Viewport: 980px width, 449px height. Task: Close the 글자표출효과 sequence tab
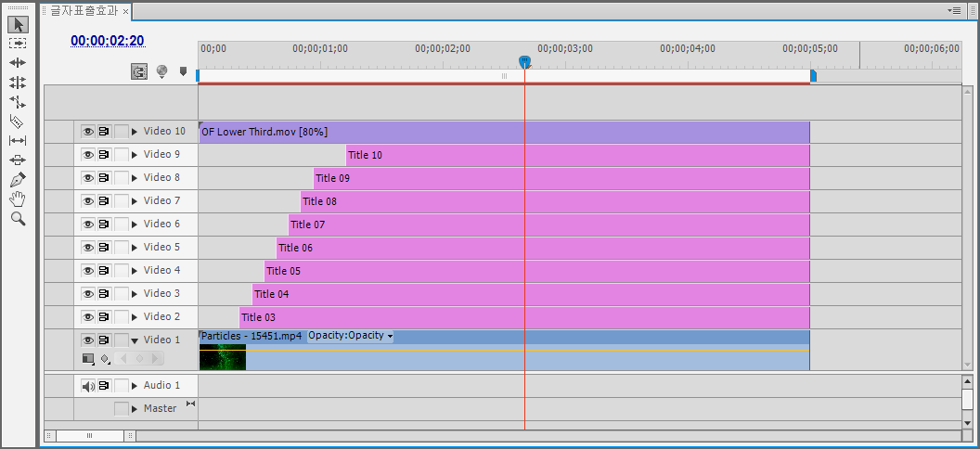[125, 12]
